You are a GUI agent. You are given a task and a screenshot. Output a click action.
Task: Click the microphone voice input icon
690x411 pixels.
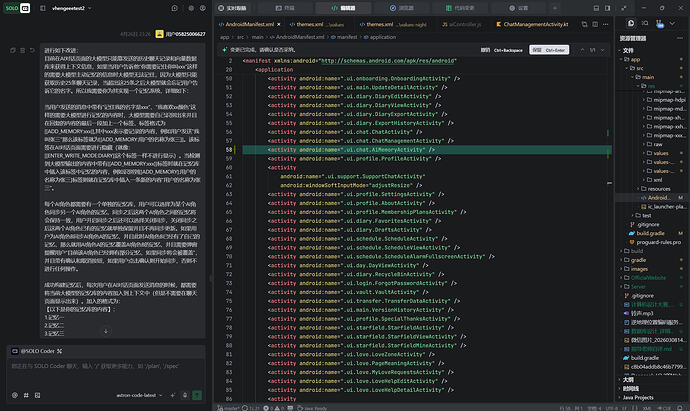tap(185, 395)
